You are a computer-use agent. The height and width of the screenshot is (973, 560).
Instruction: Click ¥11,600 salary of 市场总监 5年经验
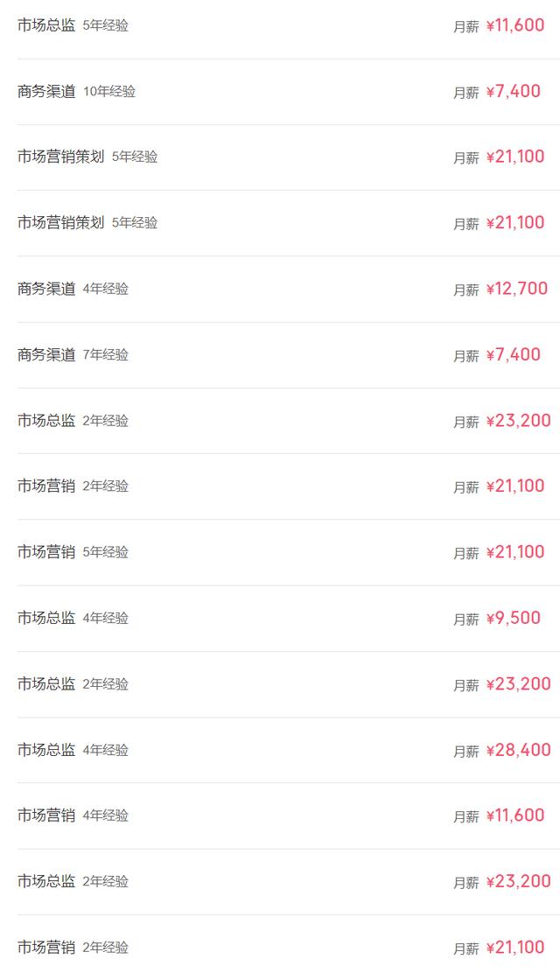[x=514, y=26]
